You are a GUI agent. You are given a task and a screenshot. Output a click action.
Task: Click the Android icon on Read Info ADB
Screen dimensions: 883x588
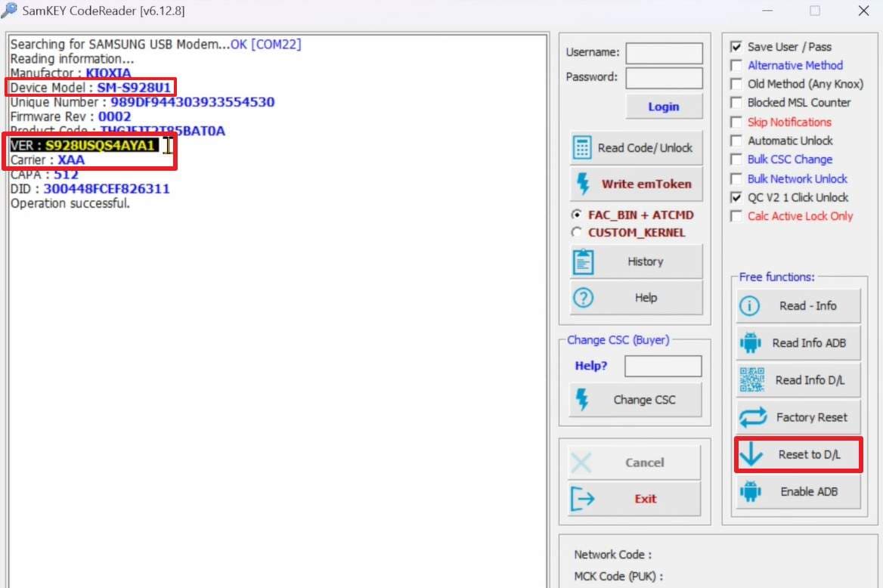point(750,342)
